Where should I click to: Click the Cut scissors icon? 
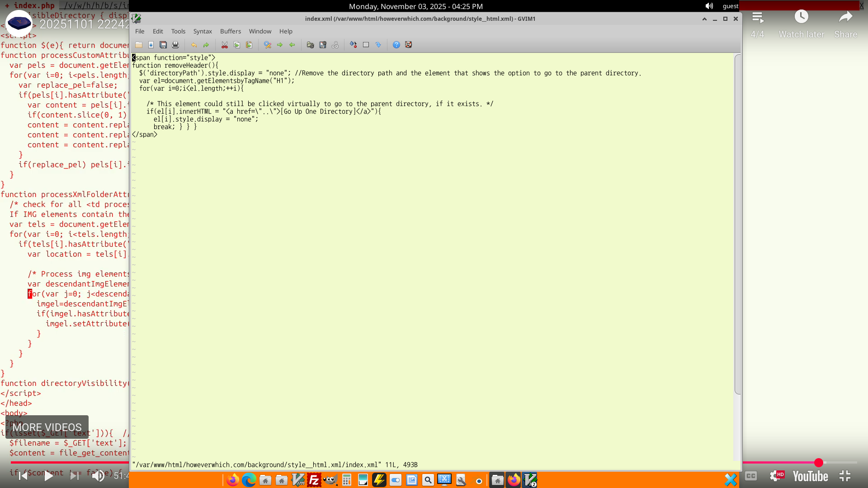pyautogui.click(x=225, y=45)
